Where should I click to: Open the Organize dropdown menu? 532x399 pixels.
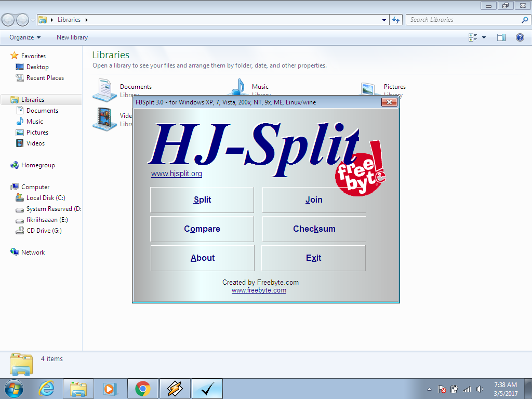24,37
